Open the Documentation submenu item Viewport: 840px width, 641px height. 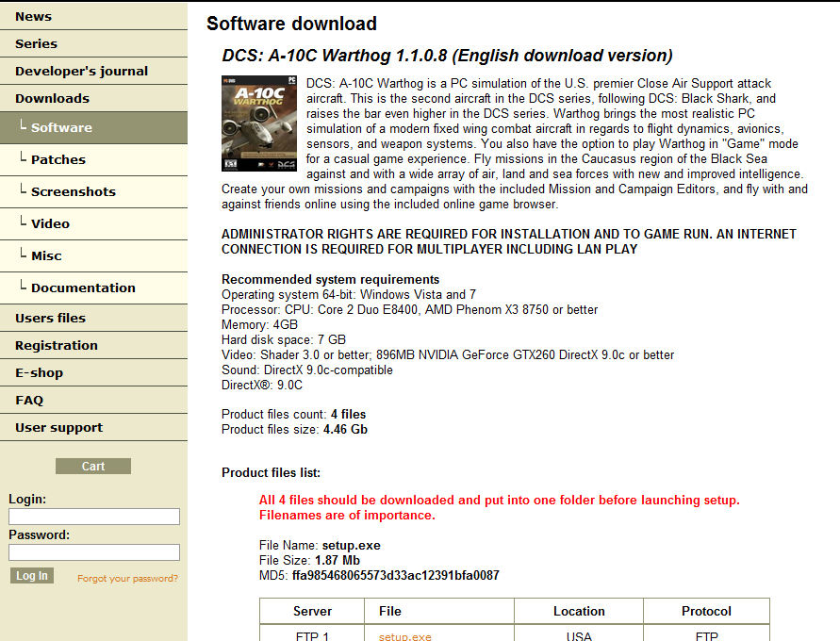[93, 288]
